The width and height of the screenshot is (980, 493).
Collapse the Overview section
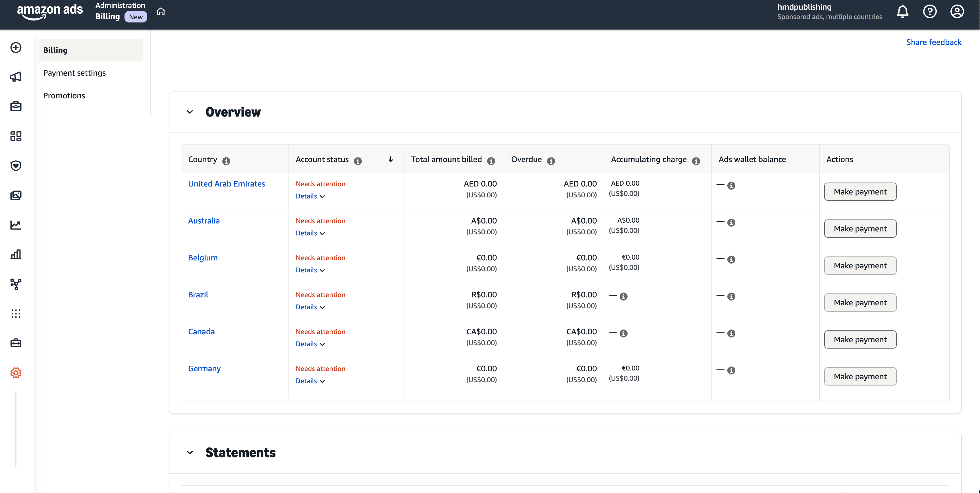tap(190, 112)
